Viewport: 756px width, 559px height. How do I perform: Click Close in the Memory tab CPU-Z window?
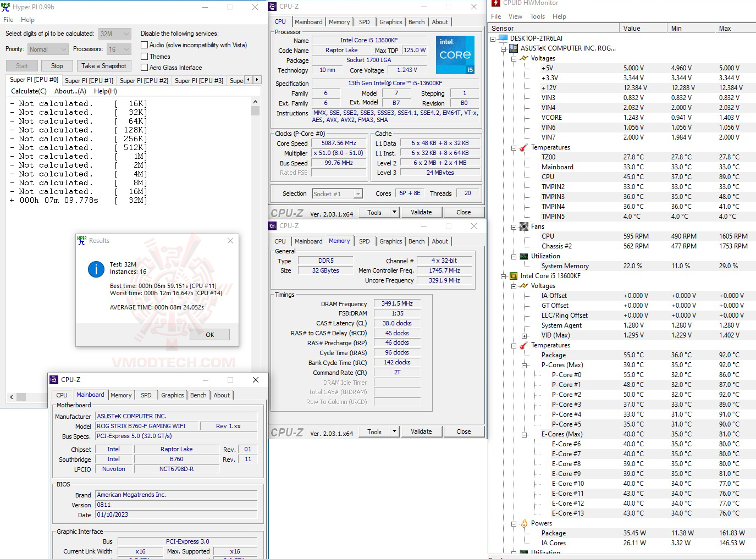(463, 431)
